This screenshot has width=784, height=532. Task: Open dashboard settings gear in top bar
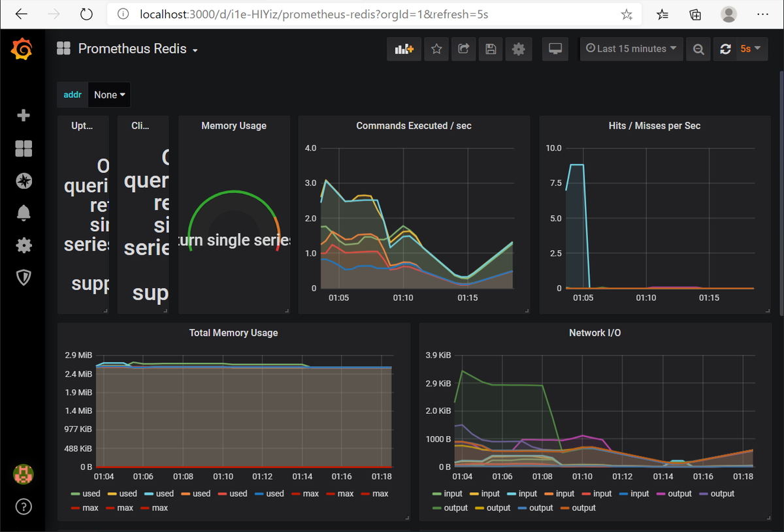(519, 49)
